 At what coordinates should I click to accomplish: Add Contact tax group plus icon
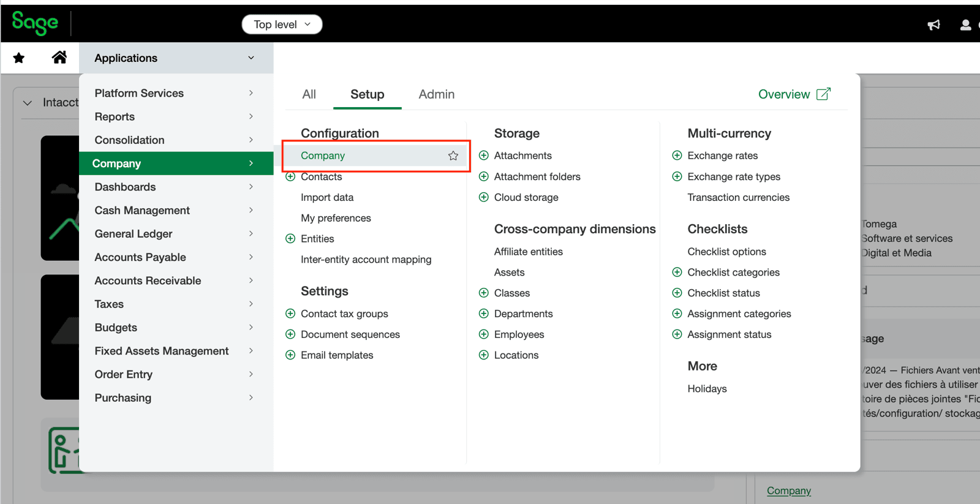(x=290, y=314)
